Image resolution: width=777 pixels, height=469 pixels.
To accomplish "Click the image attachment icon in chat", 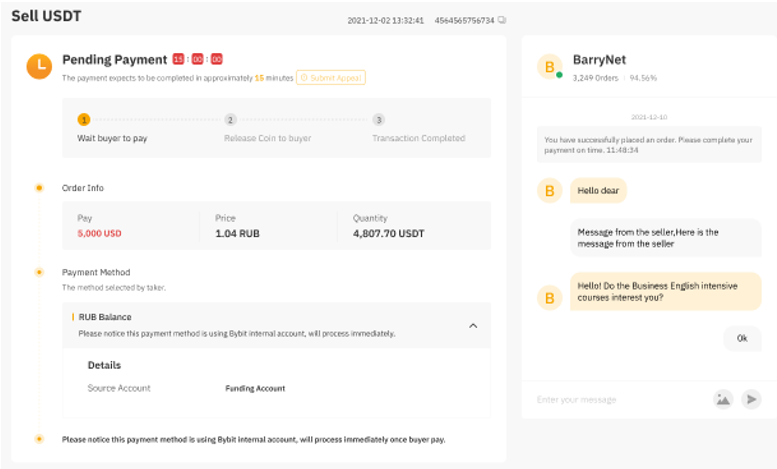I will click(x=722, y=399).
